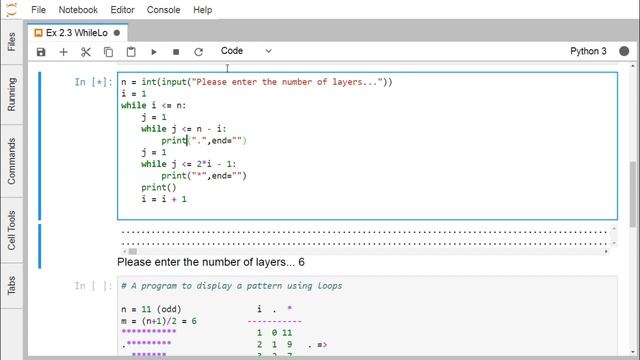Image resolution: width=640 pixels, height=360 pixels.
Task: Click the JupyterLab logo icon
Action: tap(11, 9)
